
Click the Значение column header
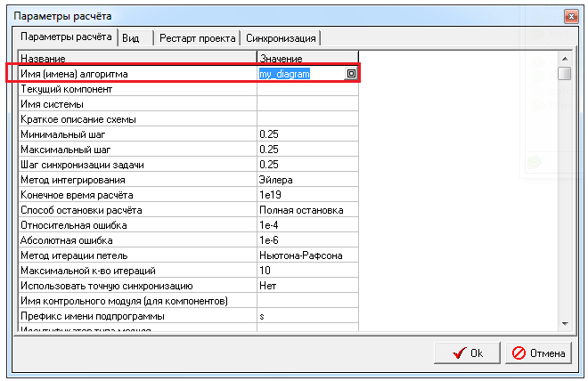[x=307, y=58]
